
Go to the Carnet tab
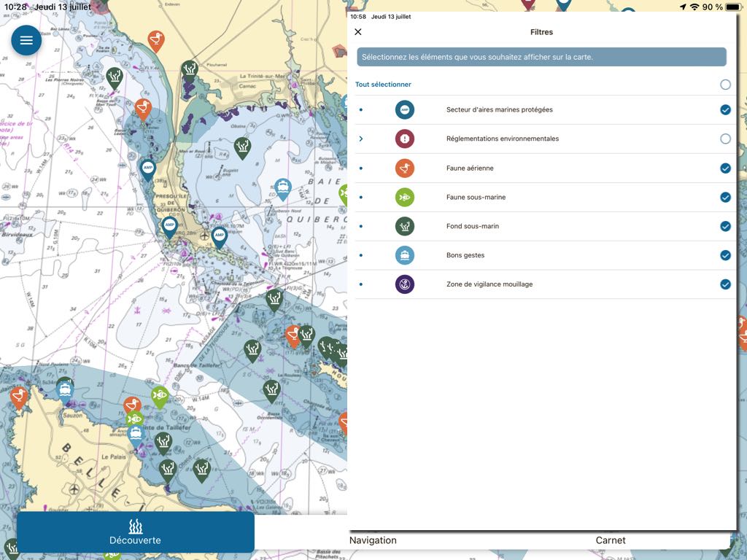coord(611,540)
